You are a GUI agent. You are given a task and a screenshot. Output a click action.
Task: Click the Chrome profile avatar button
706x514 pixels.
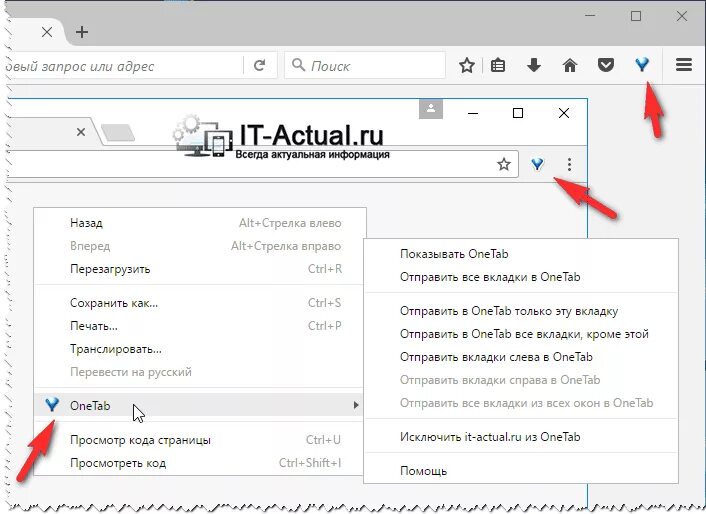tap(431, 109)
